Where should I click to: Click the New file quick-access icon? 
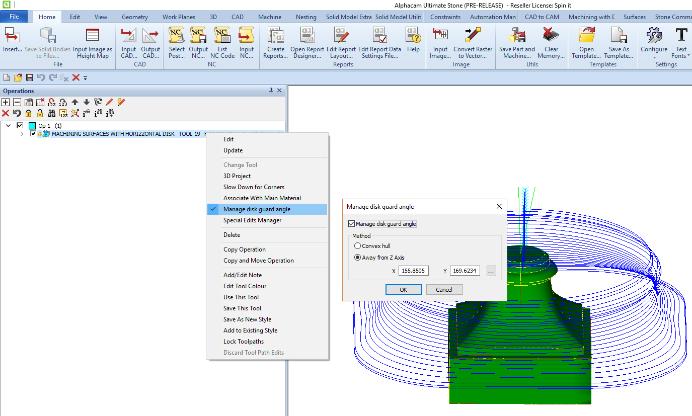pos(7,78)
